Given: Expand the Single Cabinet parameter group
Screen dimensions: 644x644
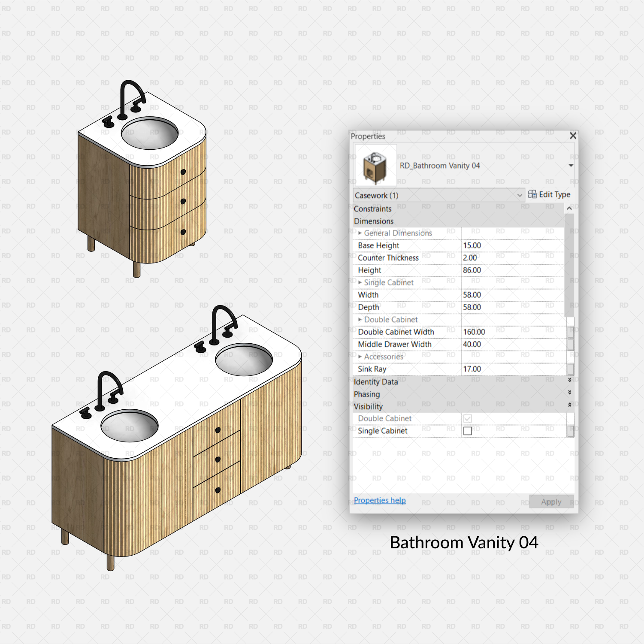Looking at the screenshot, I should click(x=360, y=283).
